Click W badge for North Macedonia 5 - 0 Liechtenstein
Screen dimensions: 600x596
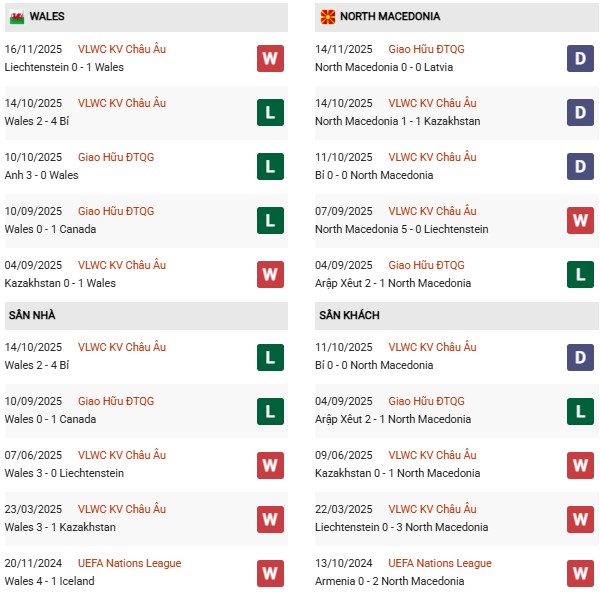click(x=580, y=220)
